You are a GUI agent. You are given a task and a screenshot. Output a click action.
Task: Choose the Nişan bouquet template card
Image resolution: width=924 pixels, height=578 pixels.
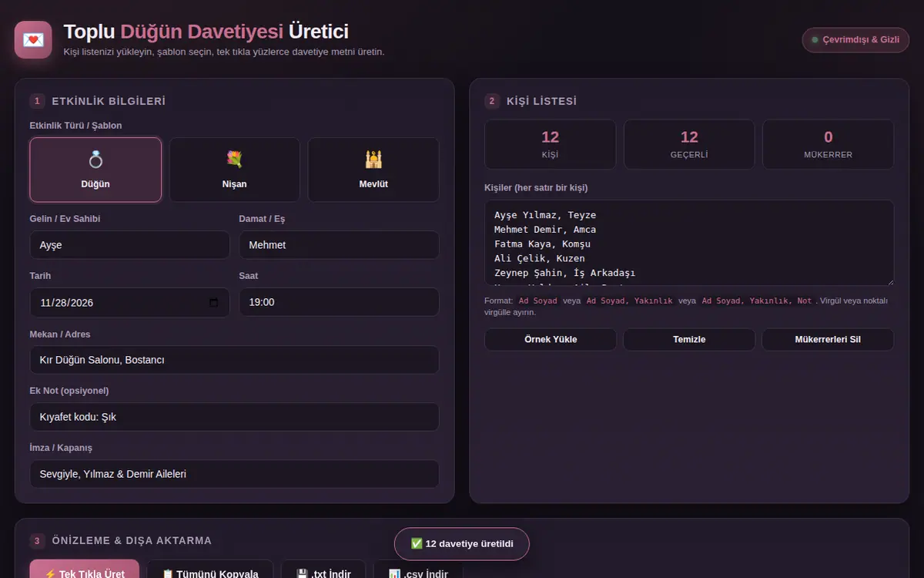pyautogui.click(x=235, y=170)
